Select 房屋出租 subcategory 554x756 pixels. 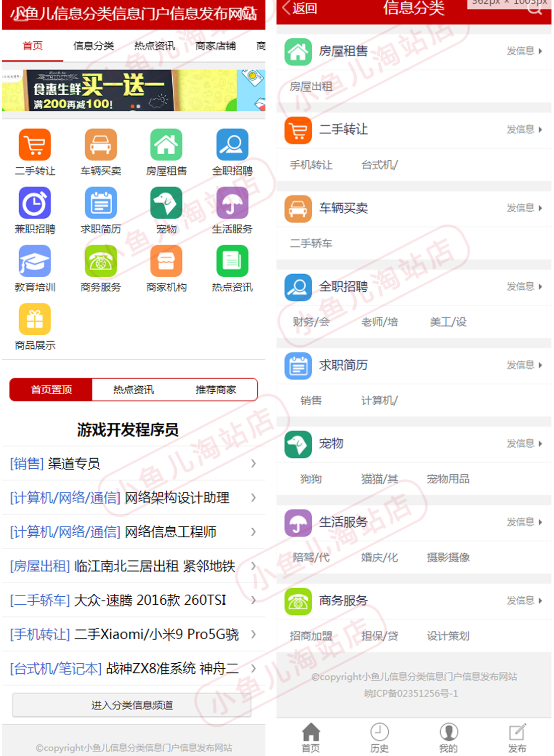(x=311, y=87)
